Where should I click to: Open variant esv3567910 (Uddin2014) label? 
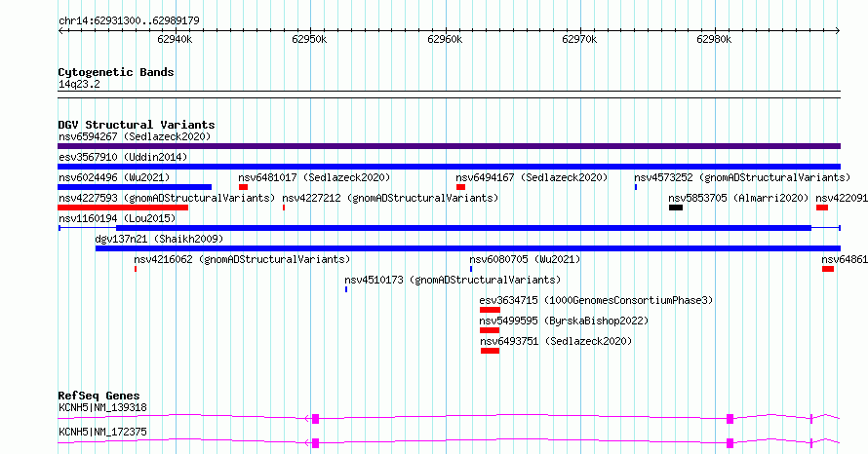point(123,157)
